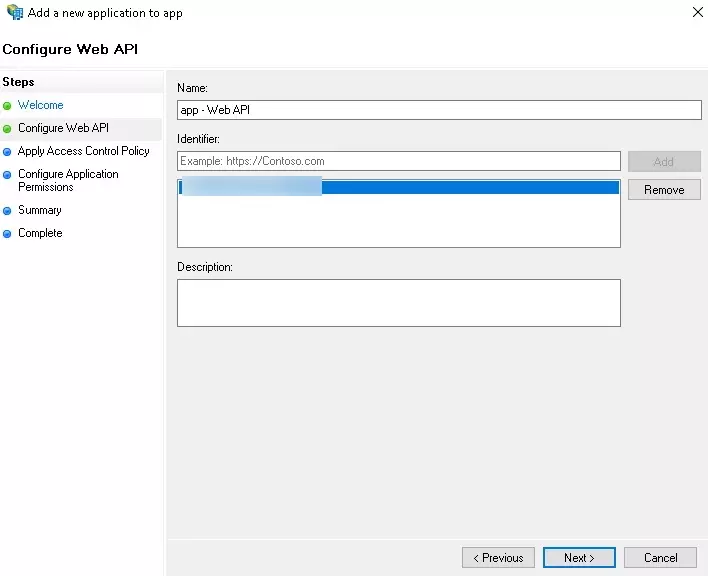Click the green bullet beside Configure Web API
The height and width of the screenshot is (576, 708).
(8, 128)
